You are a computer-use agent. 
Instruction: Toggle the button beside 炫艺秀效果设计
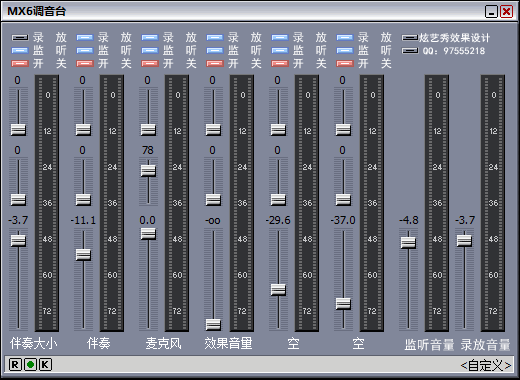point(410,38)
